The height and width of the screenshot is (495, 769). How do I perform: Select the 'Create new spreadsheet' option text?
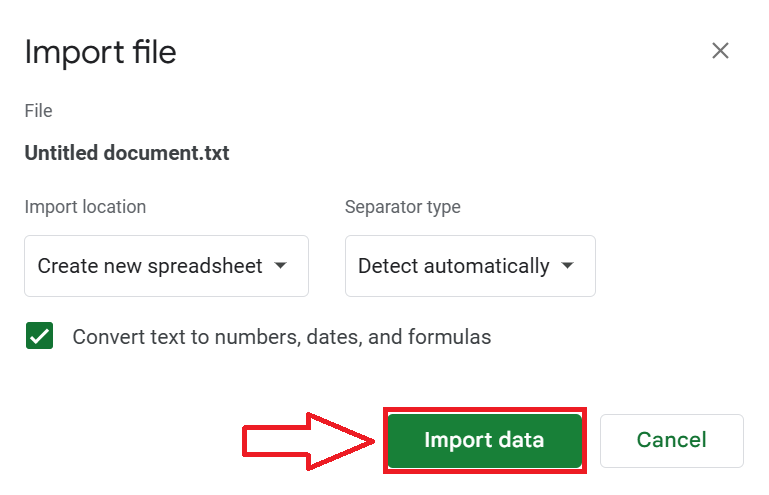pos(150,266)
